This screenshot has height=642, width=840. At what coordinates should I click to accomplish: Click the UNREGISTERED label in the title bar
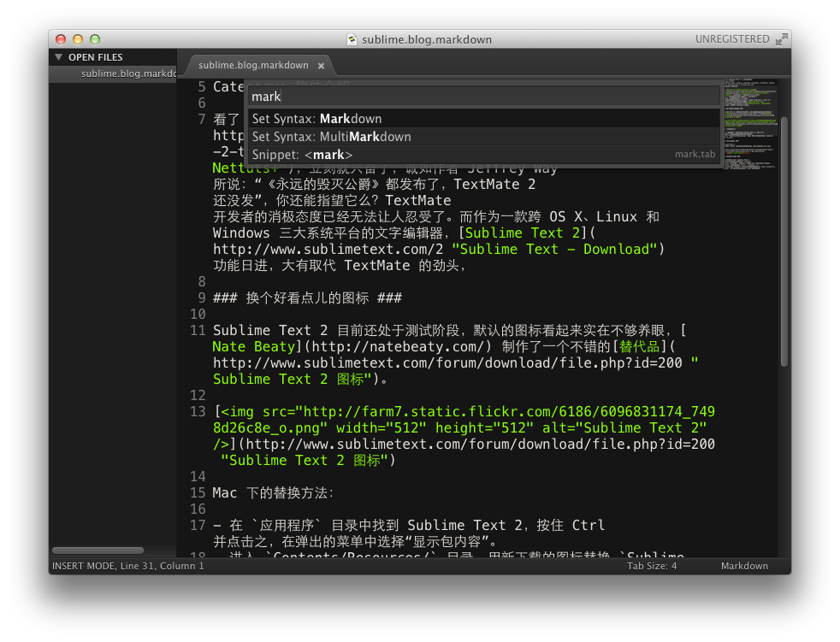(x=731, y=39)
